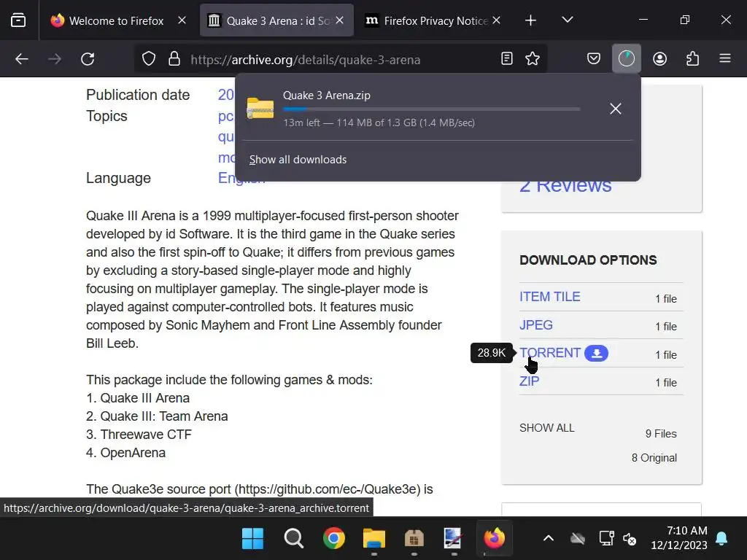Click the ZIP download option

pyautogui.click(x=530, y=381)
